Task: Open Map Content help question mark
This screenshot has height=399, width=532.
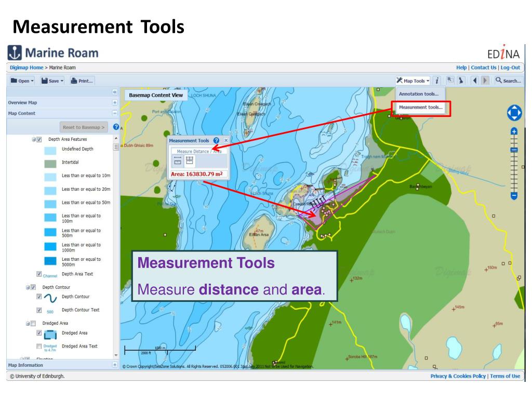Action: [x=116, y=127]
